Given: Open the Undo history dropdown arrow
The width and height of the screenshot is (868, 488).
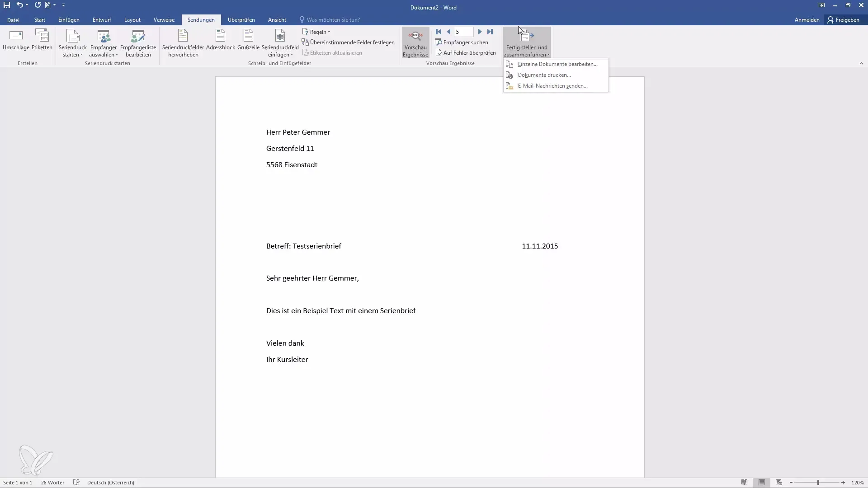Looking at the screenshot, I should 27,5.
